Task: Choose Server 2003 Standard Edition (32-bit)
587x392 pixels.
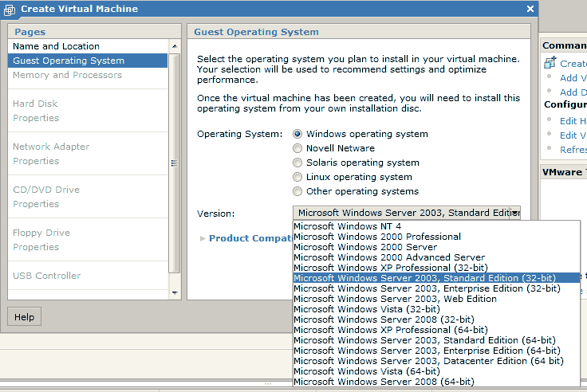Action: tap(436, 278)
